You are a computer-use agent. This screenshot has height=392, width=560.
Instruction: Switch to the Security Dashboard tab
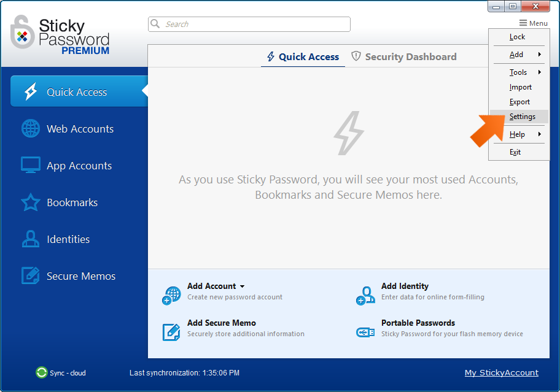tap(403, 56)
